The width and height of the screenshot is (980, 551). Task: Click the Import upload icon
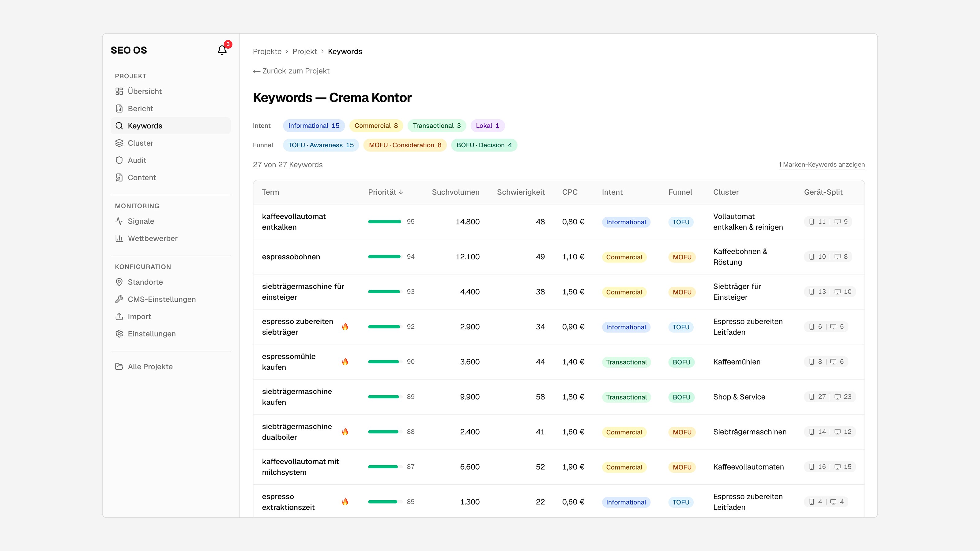pyautogui.click(x=119, y=317)
